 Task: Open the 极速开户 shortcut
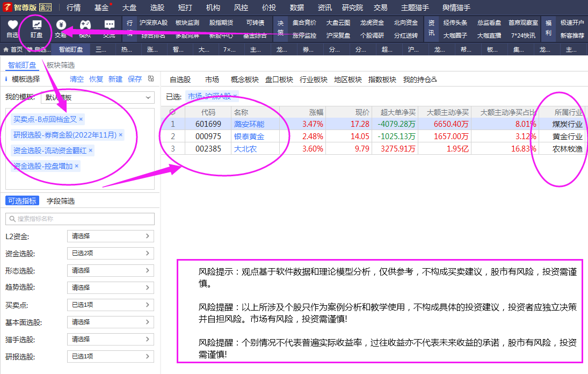(572, 23)
